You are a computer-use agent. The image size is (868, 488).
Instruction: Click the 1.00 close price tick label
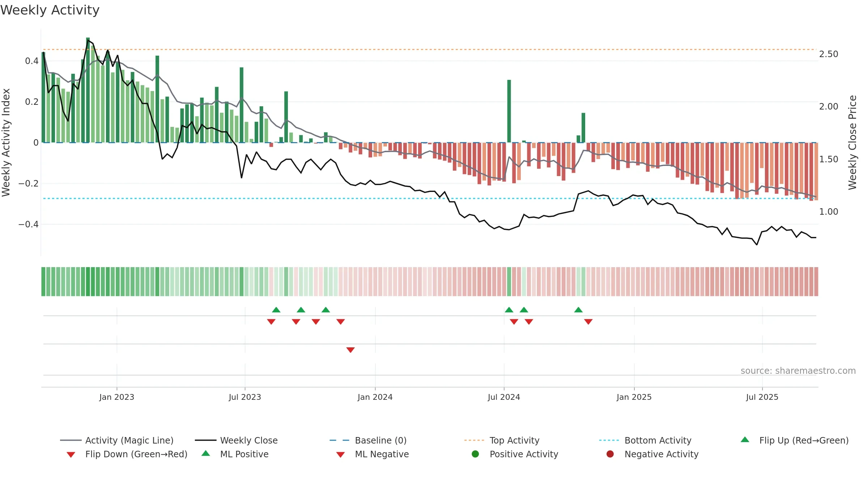[829, 212]
